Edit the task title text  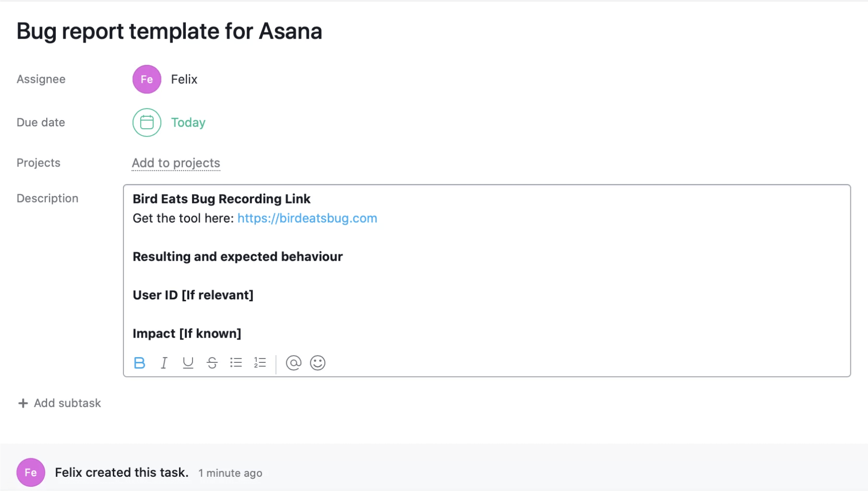[169, 31]
